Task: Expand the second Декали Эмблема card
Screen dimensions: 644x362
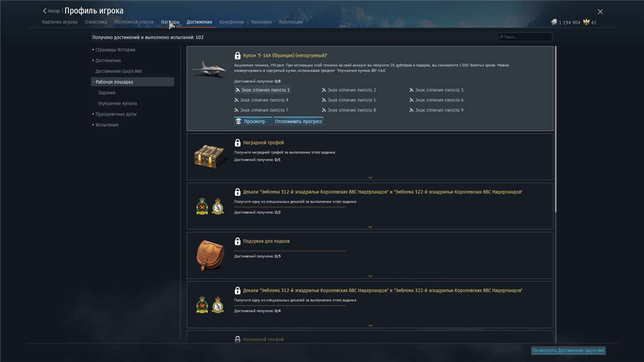Action: [x=369, y=325]
